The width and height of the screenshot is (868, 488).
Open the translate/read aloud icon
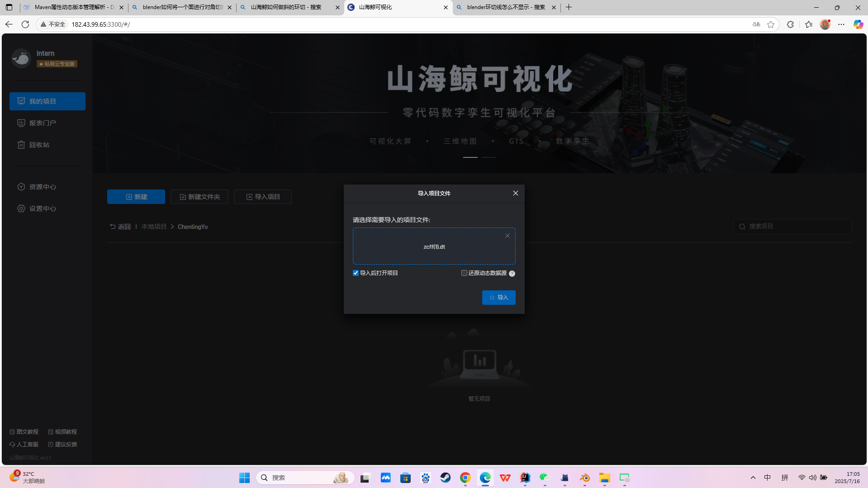point(756,24)
